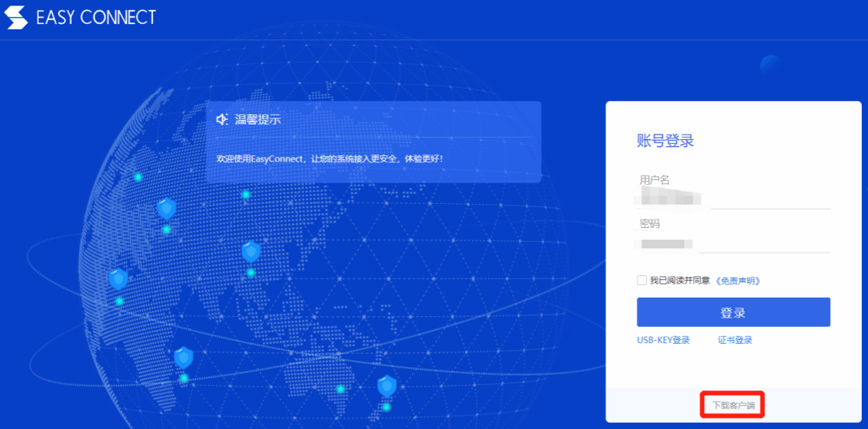Click the 温馨提示 notice heading

(x=258, y=119)
